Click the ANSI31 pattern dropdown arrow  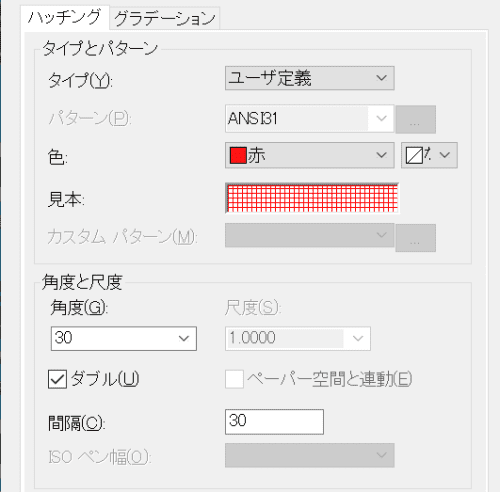(x=381, y=118)
